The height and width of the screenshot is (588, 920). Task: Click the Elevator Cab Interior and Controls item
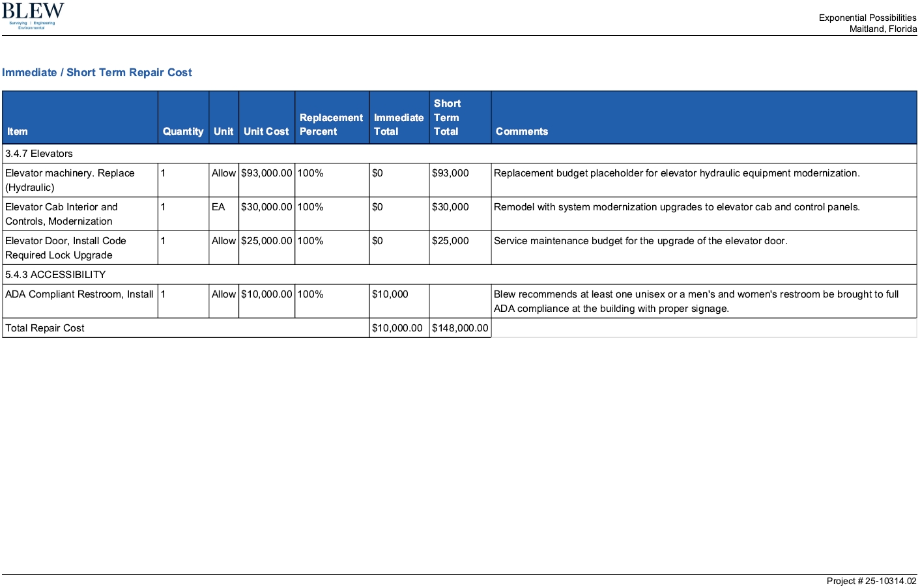tap(61, 214)
